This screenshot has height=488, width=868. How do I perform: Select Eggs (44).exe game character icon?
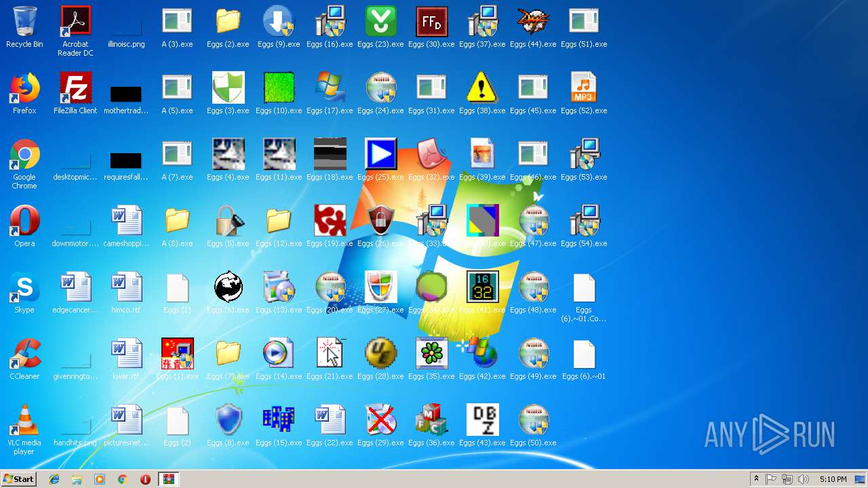(533, 27)
